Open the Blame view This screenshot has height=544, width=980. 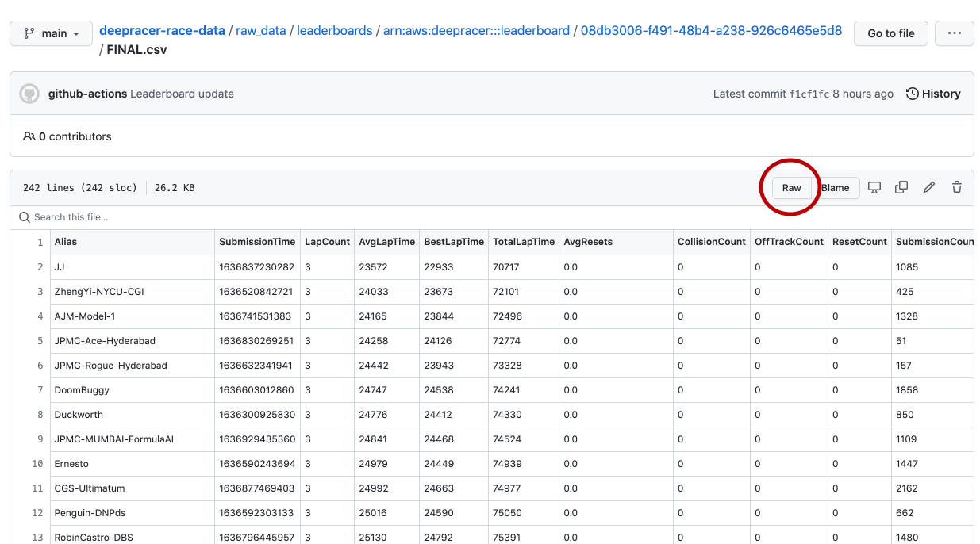[836, 188]
